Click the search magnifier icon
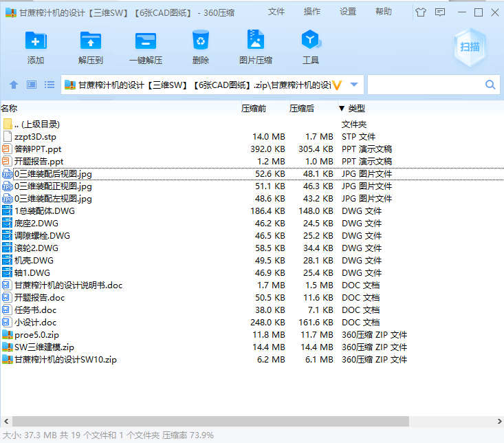Viewport: 504px width, 443px height. click(x=490, y=85)
